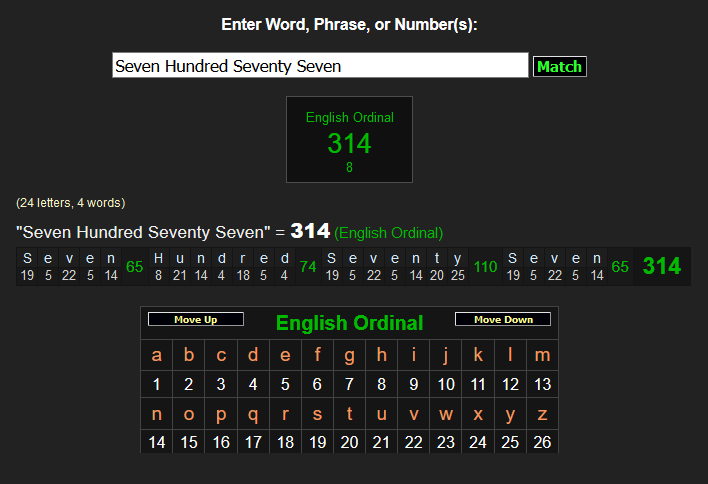Click number 13 in the cipher chart
The width and height of the screenshot is (708, 484).
[542, 384]
